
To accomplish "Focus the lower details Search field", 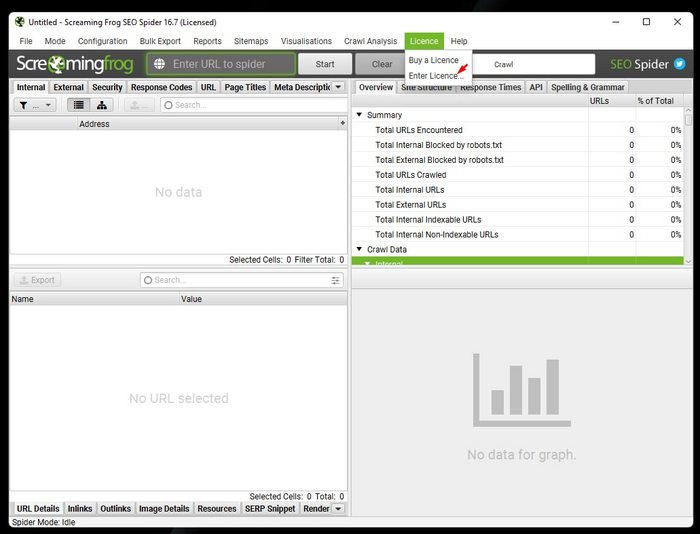I will point(242,280).
